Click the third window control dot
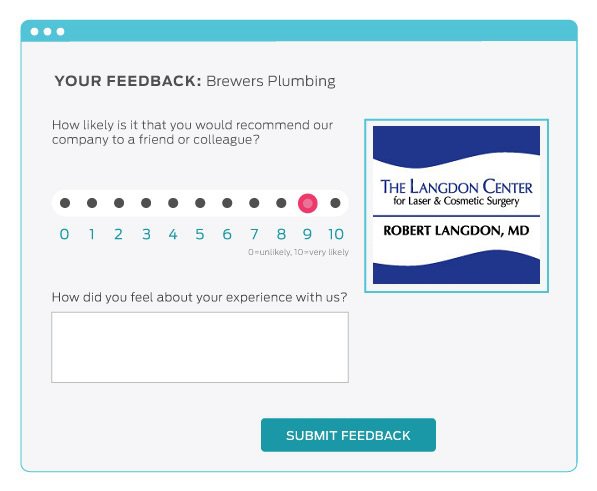The height and width of the screenshot is (491, 597). click(x=60, y=31)
